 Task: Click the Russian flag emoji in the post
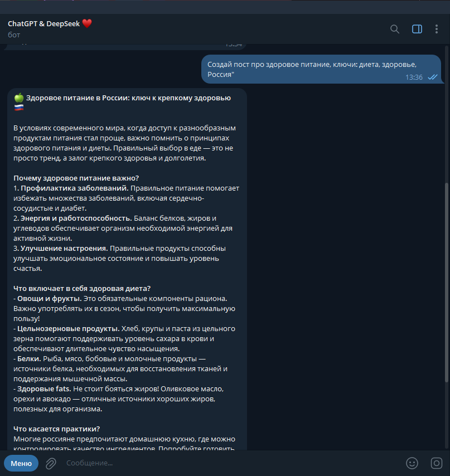[19, 108]
